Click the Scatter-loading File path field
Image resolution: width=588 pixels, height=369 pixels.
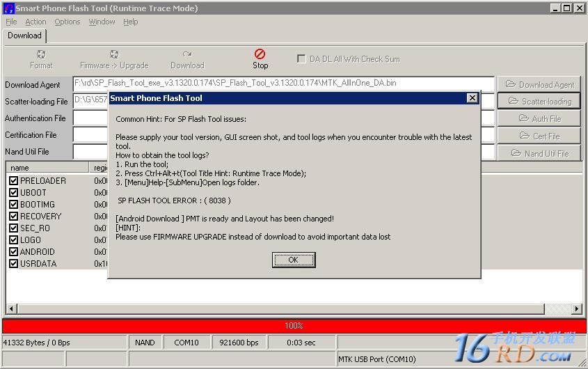point(90,100)
